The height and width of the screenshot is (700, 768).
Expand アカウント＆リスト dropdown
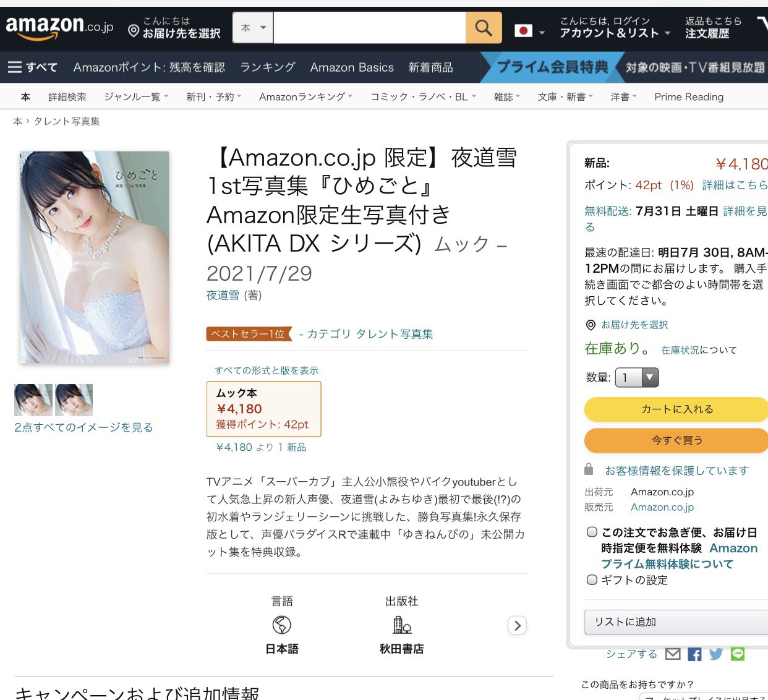(615, 28)
